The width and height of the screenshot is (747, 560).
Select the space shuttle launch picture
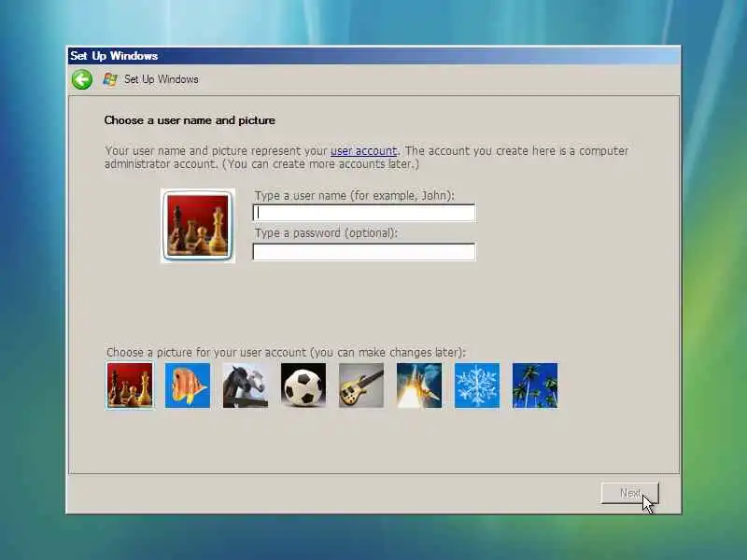419,385
